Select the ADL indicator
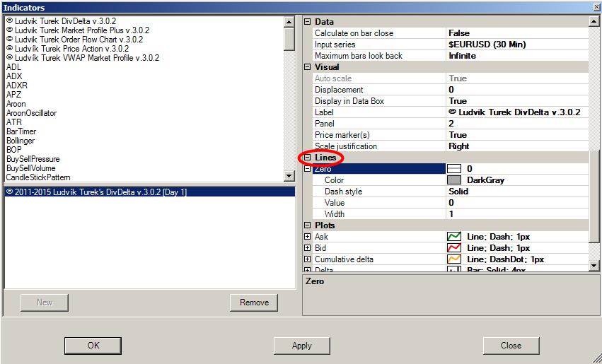602x364 pixels. point(14,67)
